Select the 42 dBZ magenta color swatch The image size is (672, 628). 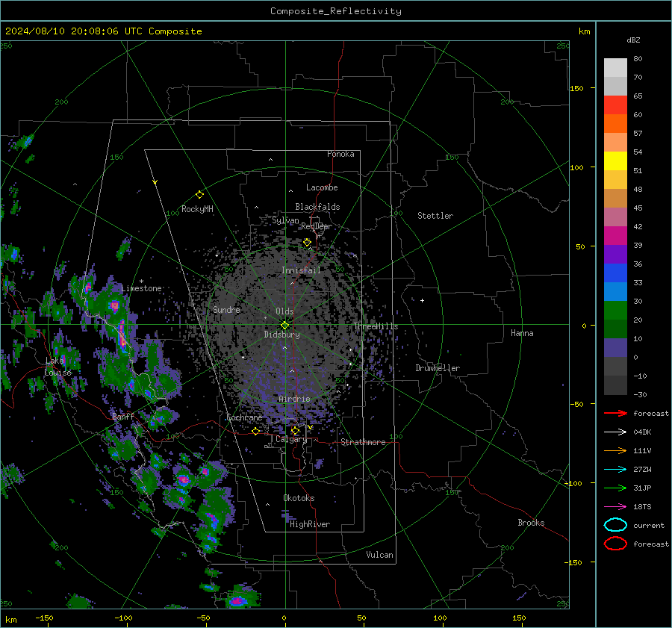(x=615, y=235)
